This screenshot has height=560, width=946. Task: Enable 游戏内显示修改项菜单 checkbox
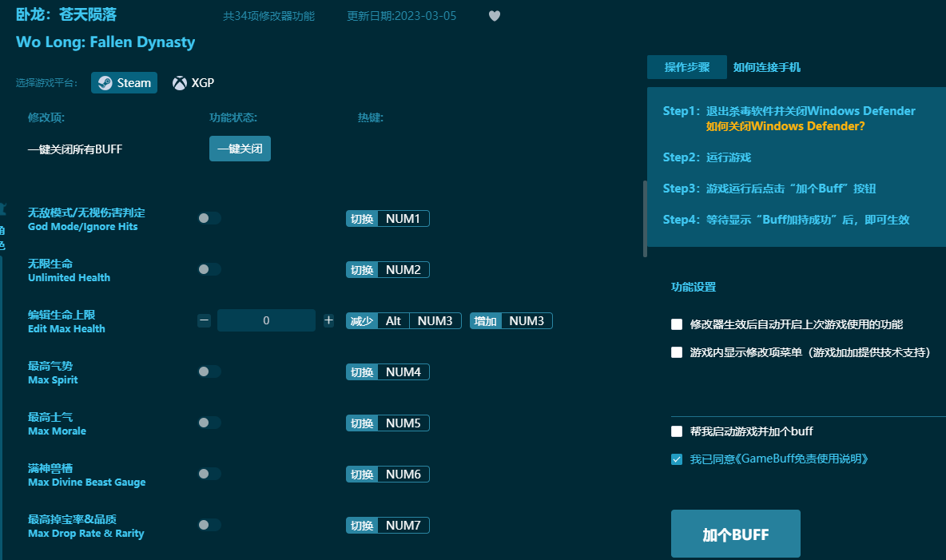pos(677,352)
